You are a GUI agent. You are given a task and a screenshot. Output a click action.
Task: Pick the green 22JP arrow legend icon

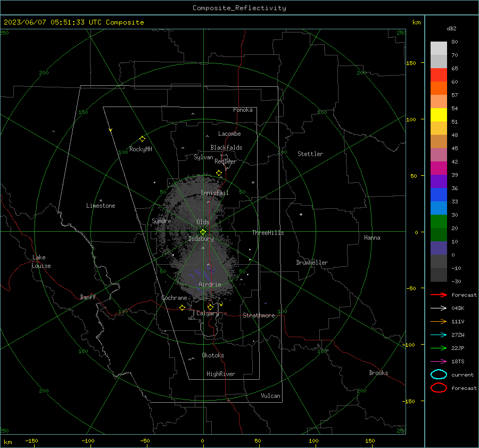(x=439, y=348)
